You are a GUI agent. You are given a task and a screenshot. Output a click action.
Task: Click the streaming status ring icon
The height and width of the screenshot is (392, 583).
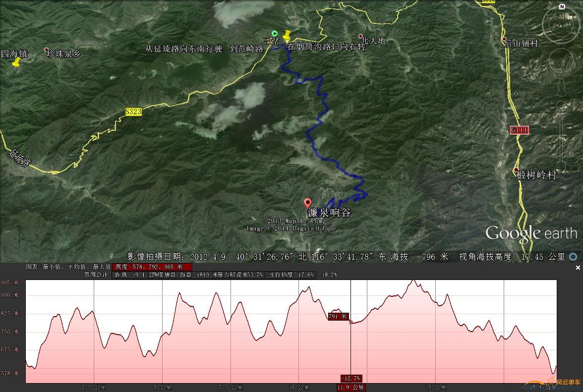[573, 256]
